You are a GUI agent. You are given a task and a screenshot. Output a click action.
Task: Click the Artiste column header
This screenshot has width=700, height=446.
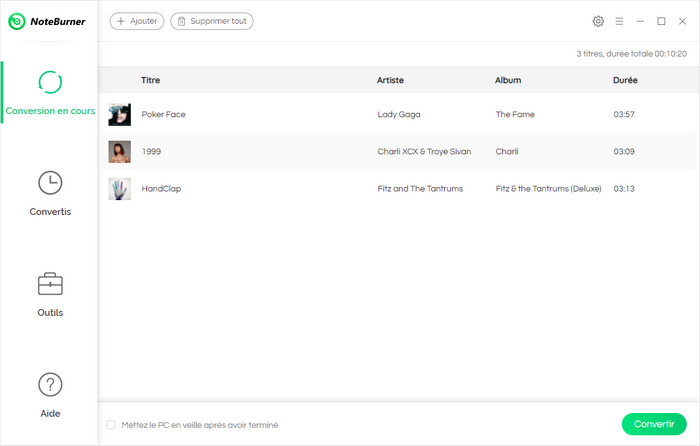pyautogui.click(x=390, y=80)
